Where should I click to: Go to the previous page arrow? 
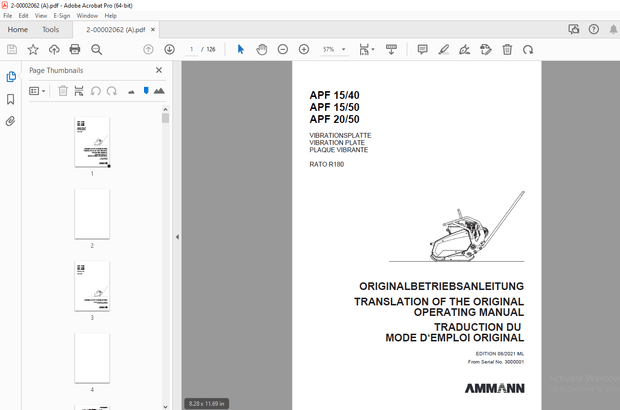pos(148,49)
